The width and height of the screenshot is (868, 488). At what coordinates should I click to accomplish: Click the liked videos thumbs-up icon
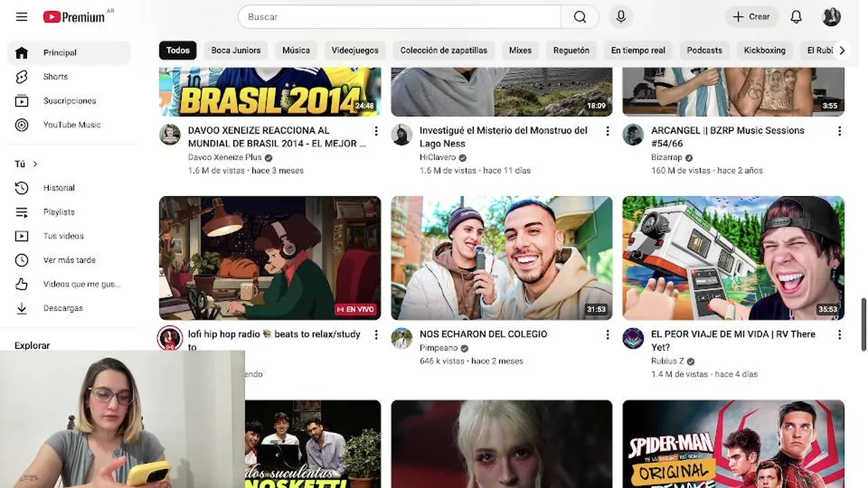pos(22,284)
